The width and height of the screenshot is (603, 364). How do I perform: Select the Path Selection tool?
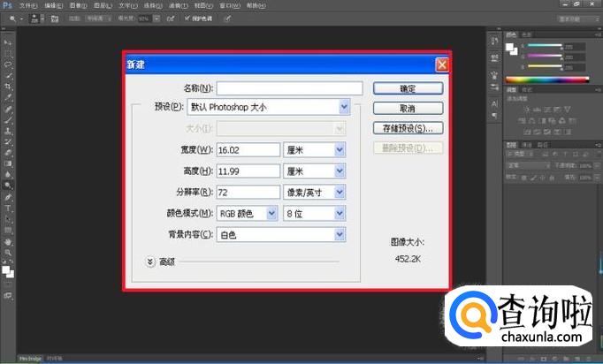[x=8, y=219]
